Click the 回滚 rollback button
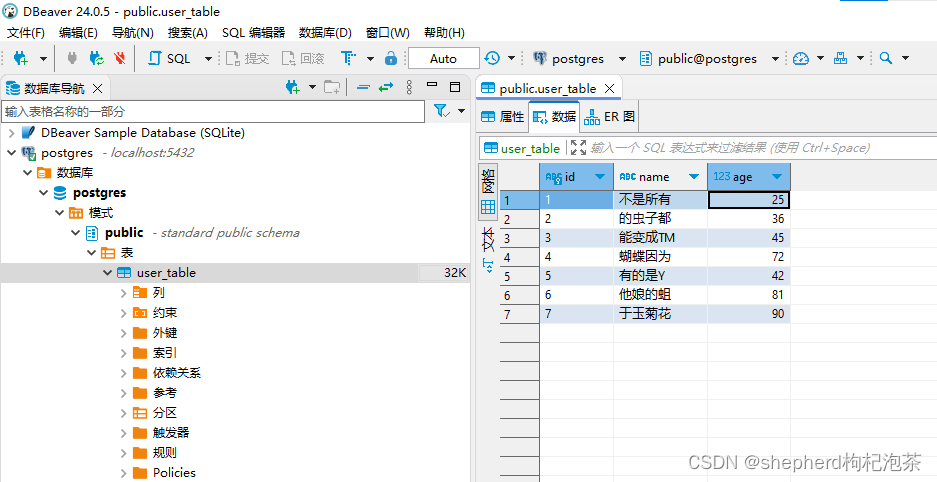The width and height of the screenshot is (937, 482). 303,58
